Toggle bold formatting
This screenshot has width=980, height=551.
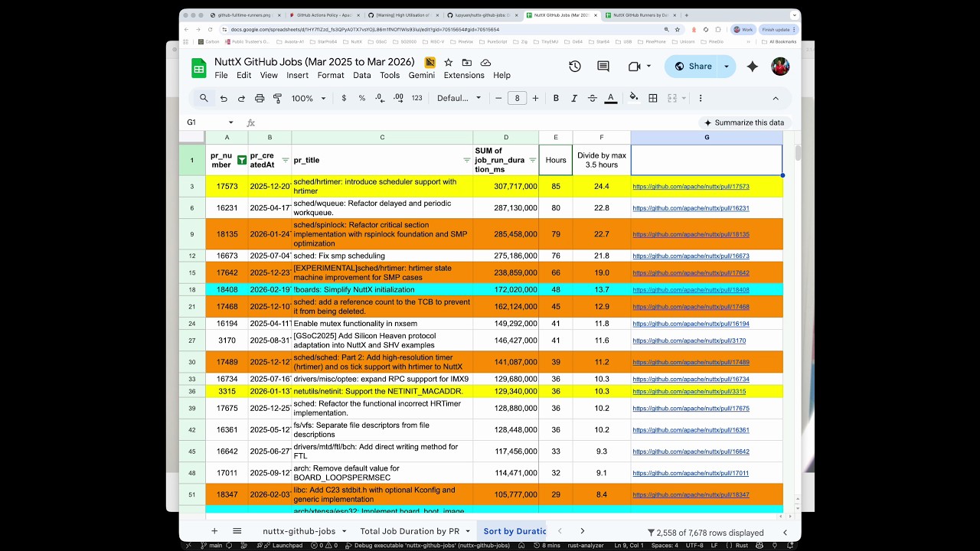[x=556, y=98]
